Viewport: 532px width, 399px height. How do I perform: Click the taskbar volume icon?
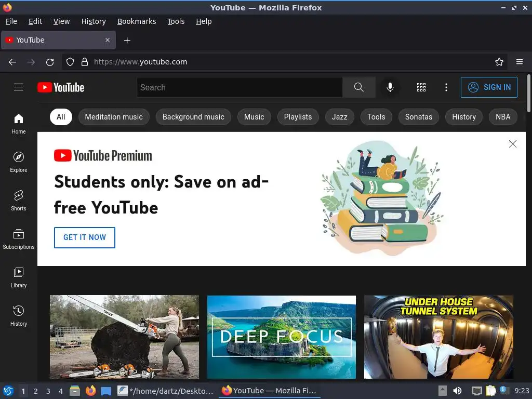pyautogui.click(x=457, y=391)
